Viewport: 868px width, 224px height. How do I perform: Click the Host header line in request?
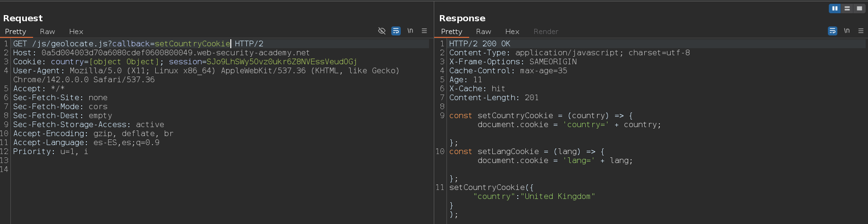coord(161,52)
